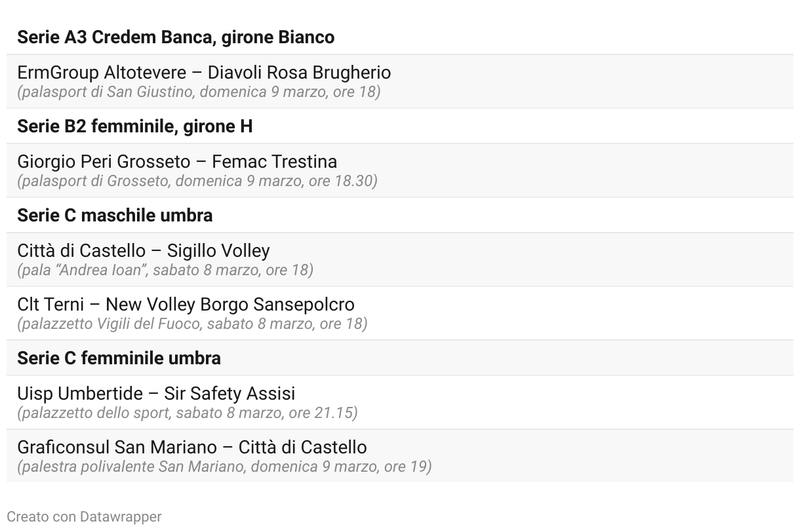Select Città di Castello – Sigillo Volley match
The width and height of the screenshot is (800, 532).
[400, 259]
